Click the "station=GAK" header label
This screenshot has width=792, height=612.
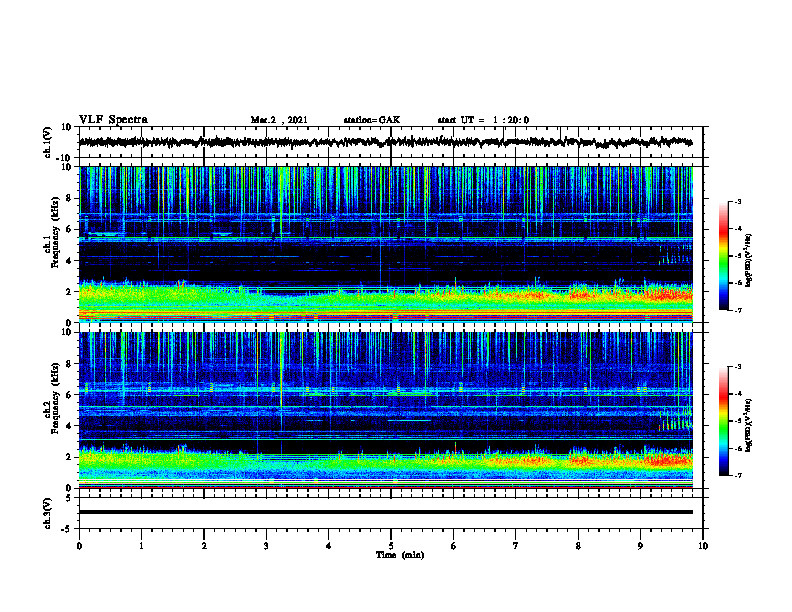click(372, 120)
